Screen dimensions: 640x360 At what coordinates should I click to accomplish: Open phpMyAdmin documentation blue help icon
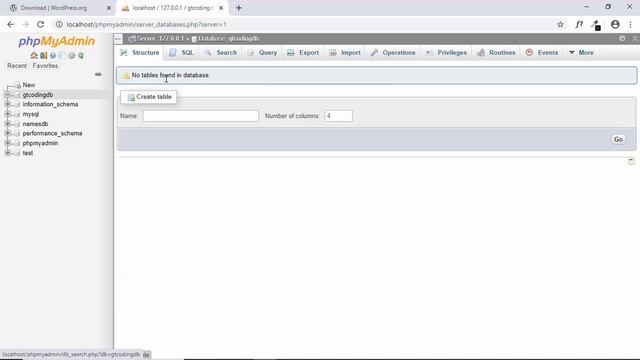(x=53, y=55)
